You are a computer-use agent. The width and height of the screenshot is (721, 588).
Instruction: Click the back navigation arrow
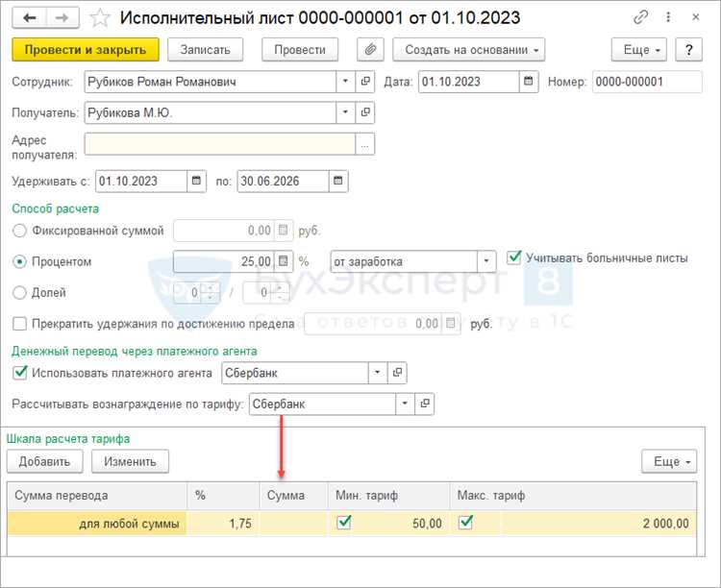pyautogui.click(x=30, y=17)
